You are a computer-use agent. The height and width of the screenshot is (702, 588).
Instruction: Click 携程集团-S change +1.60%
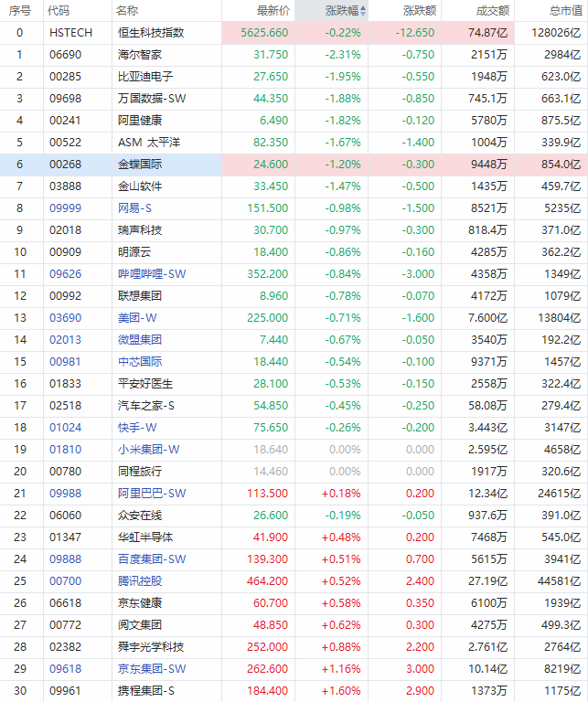pos(341,691)
